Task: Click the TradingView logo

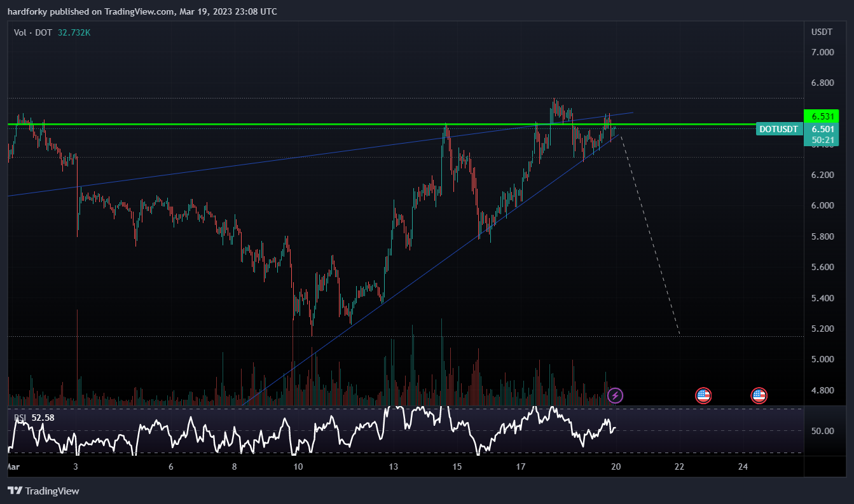Action: pos(43,491)
